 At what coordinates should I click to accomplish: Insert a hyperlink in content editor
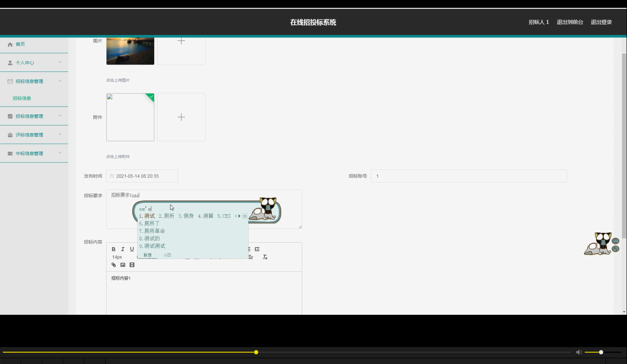point(114,265)
